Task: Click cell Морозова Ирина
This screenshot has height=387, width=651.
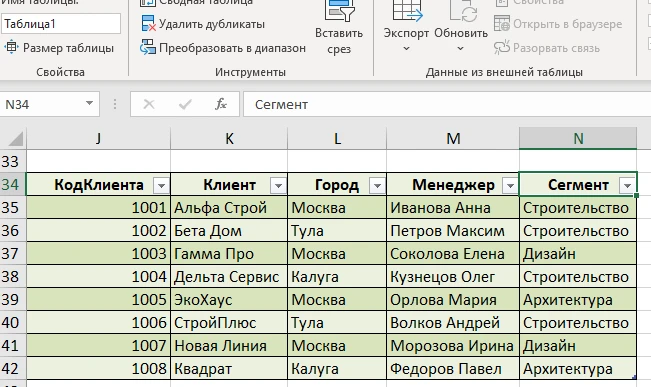Action: coord(453,346)
